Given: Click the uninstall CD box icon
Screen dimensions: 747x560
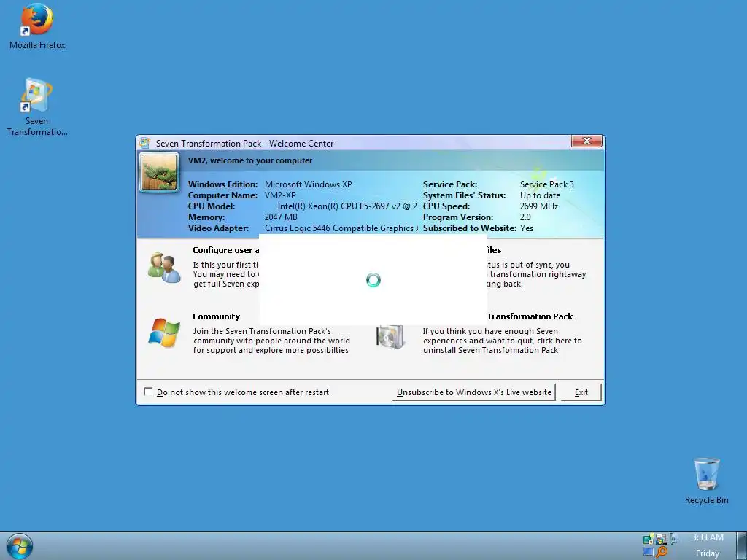Looking at the screenshot, I should (x=390, y=337).
